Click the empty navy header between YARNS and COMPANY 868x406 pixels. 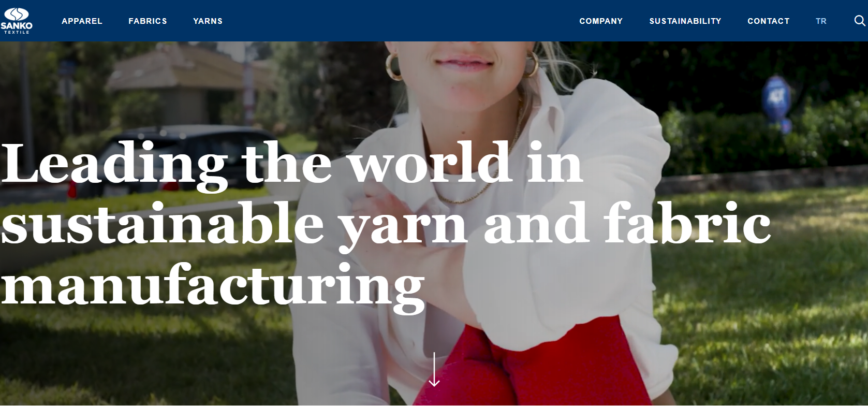[x=401, y=21]
